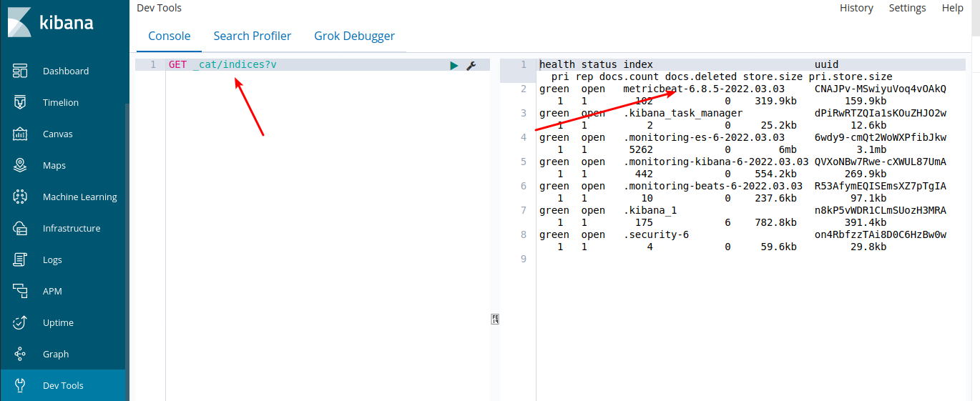Click uuid QVXoNBw7Rwe-cXWUL87UmA in output
This screenshot has width=980, height=401.
point(881,162)
